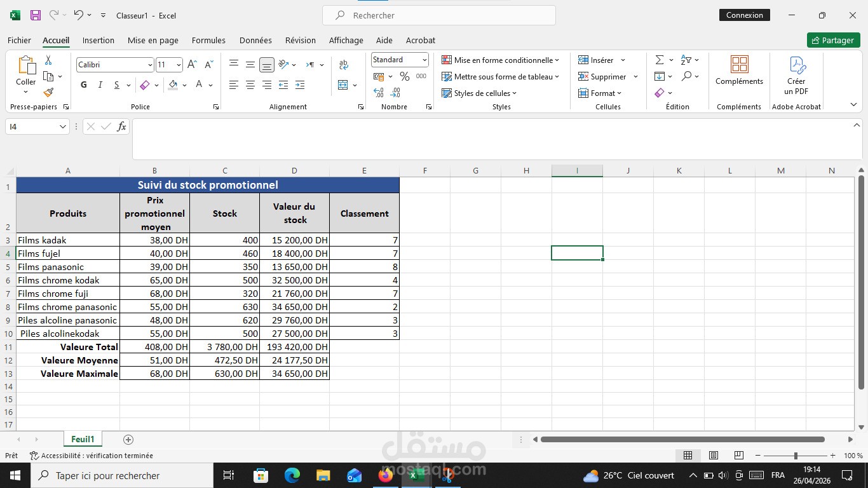Switch to Page Layout view in status bar
The height and width of the screenshot is (488, 868).
[713, 456]
